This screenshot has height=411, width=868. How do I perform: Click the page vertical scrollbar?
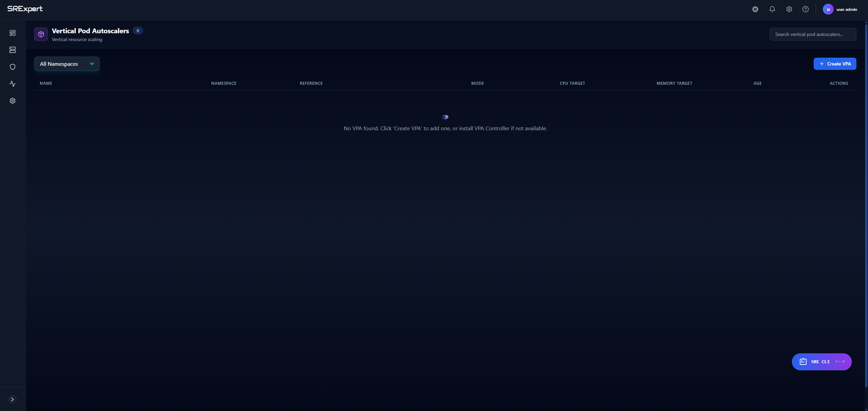pyautogui.click(x=866, y=203)
